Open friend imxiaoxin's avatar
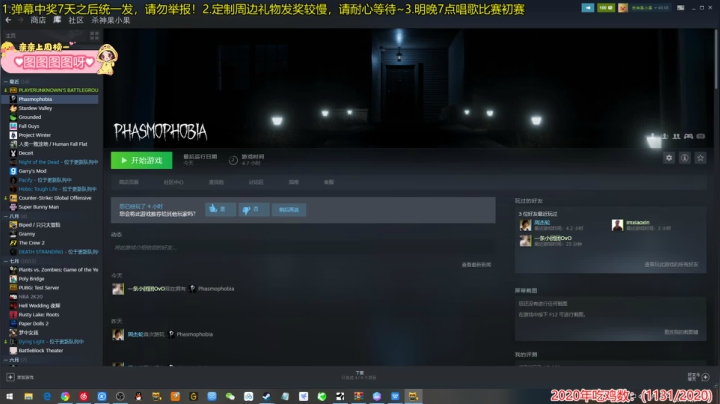720x404 pixels. tap(617, 225)
